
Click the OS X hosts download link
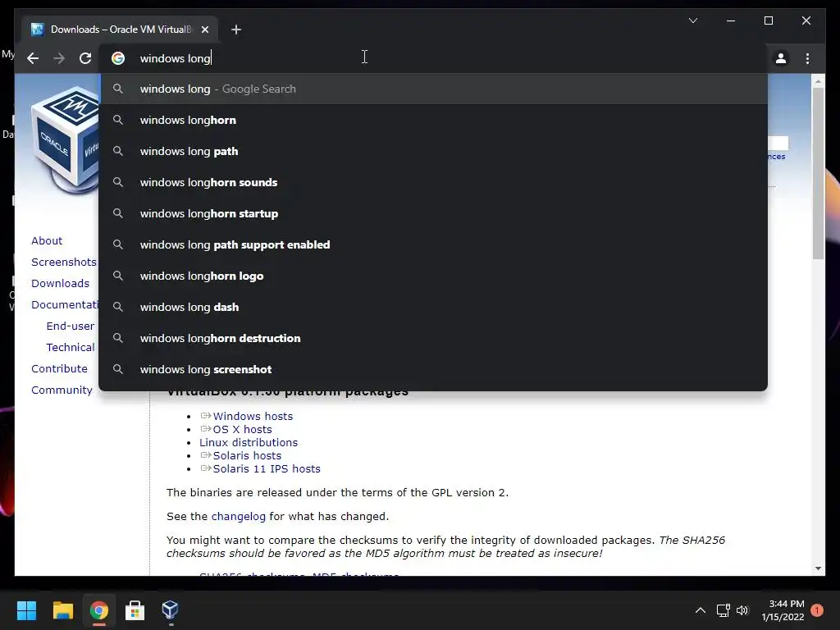click(x=242, y=429)
